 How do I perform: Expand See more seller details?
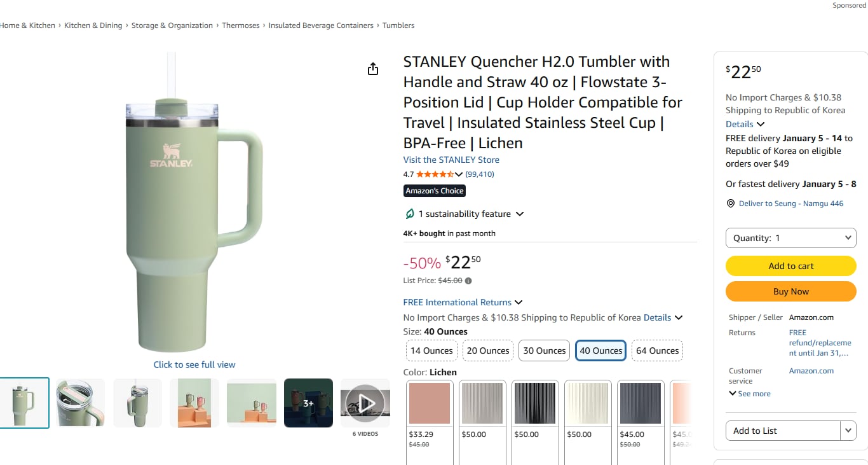pos(750,394)
